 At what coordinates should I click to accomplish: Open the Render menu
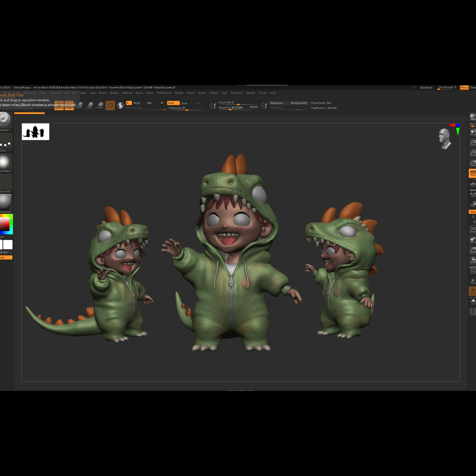[179, 93]
